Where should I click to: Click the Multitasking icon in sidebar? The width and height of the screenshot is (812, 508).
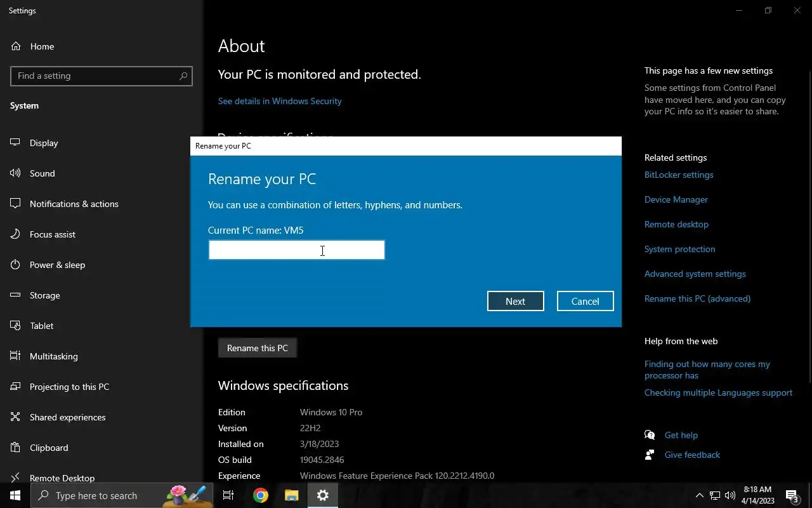[15, 356]
